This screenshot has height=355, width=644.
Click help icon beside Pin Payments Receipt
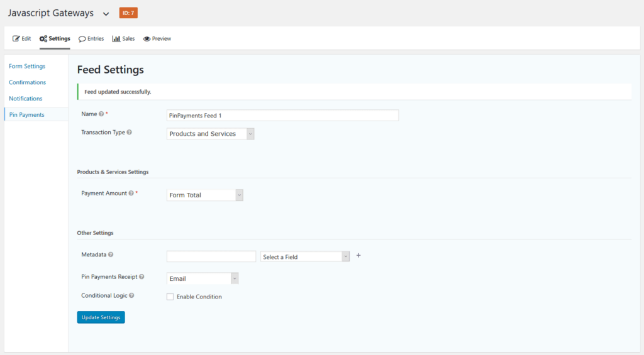coord(142,276)
